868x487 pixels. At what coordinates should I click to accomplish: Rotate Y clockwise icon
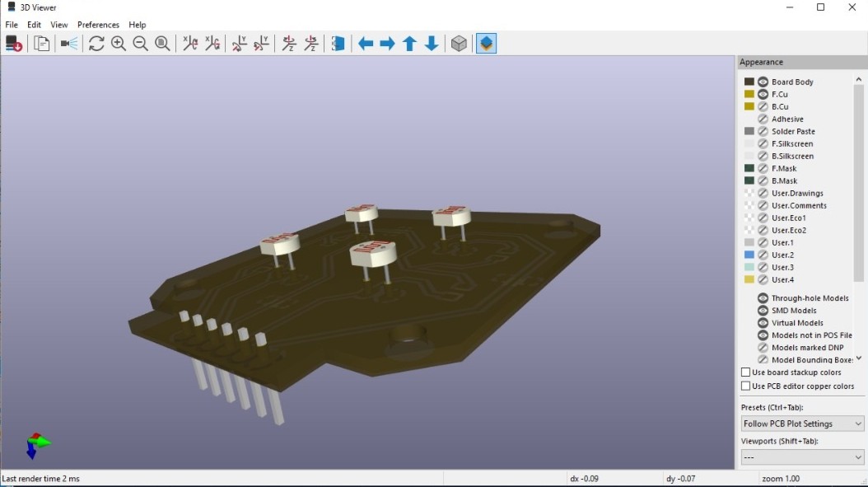point(239,43)
